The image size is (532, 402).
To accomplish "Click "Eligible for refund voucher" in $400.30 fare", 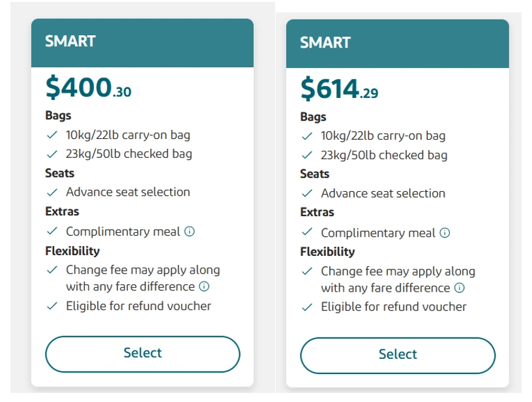I will click(138, 305).
